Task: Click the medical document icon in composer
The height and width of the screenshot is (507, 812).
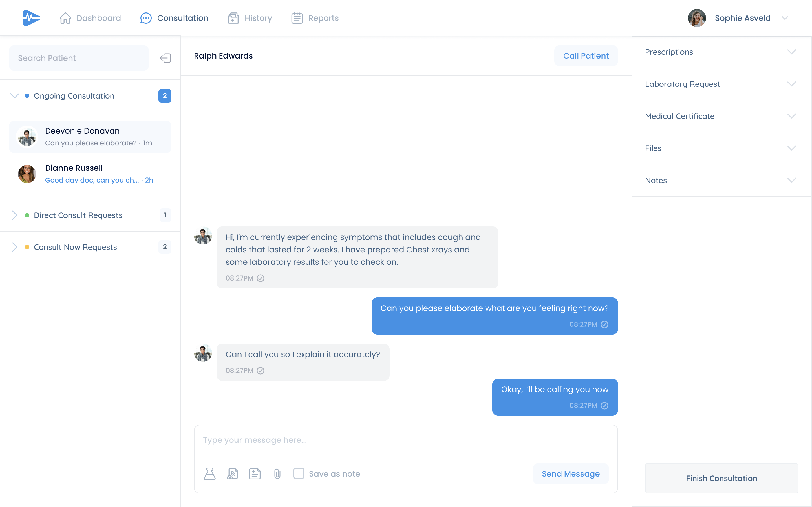Action: [255, 473]
